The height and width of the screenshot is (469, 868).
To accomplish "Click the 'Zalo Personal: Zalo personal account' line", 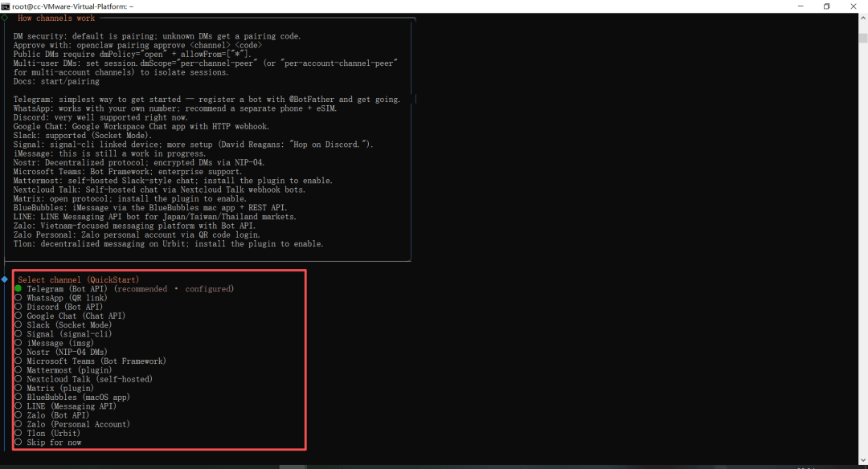I will [x=137, y=235].
